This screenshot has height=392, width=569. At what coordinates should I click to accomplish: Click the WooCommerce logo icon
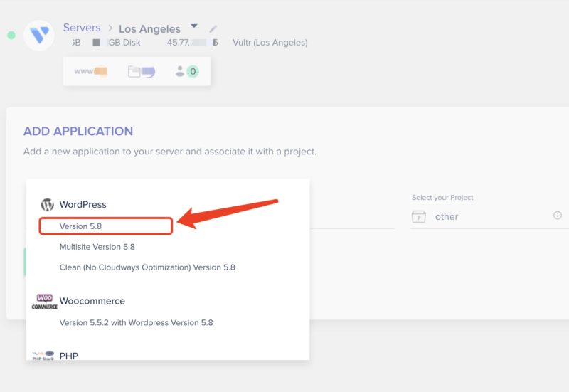pos(44,302)
